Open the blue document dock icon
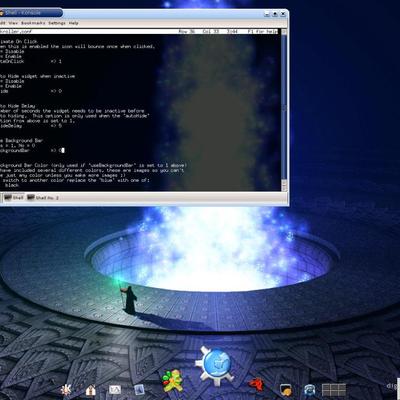This screenshot has height=400, width=400. [139, 389]
